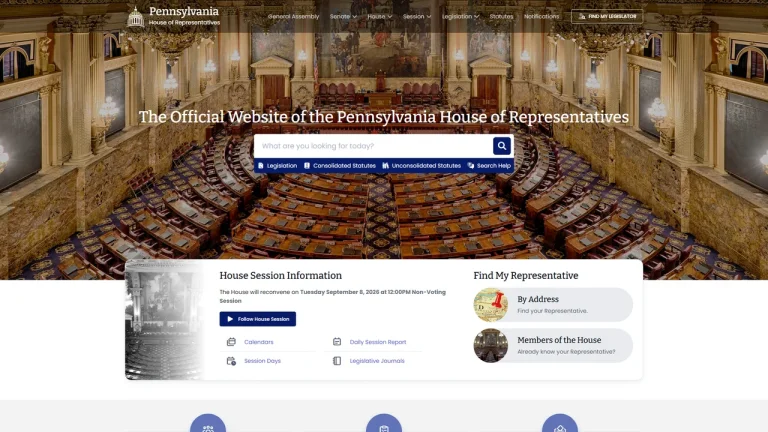The width and height of the screenshot is (768, 432).
Task: Click the 'Already know your Representative?' subtitle
Action: coord(566,352)
